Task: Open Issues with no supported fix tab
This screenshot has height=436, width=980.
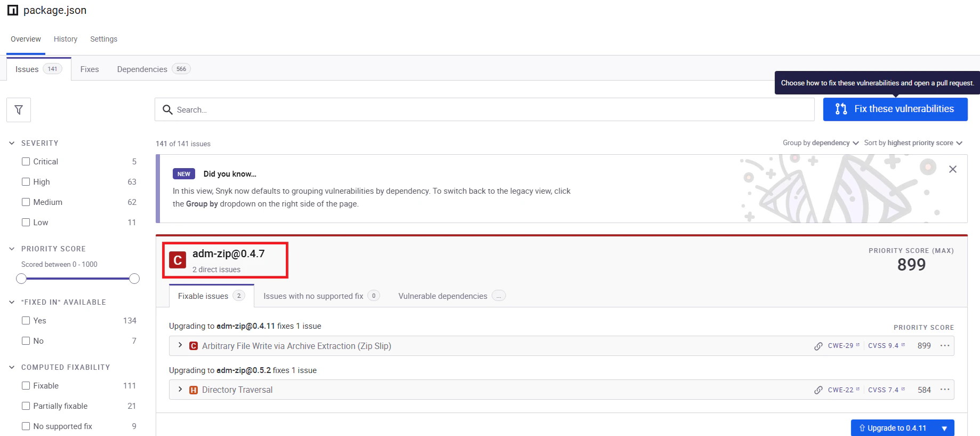Action: (x=322, y=296)
